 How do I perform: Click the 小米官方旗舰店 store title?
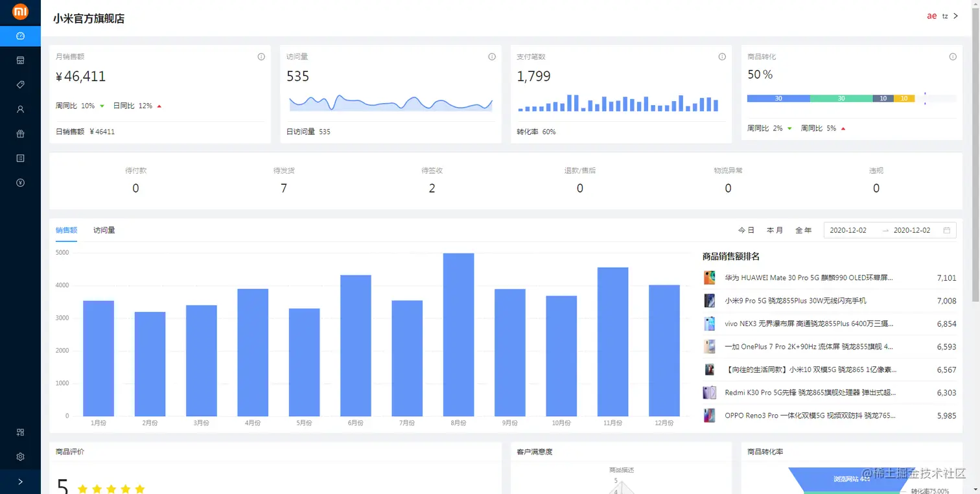[89, 19]
